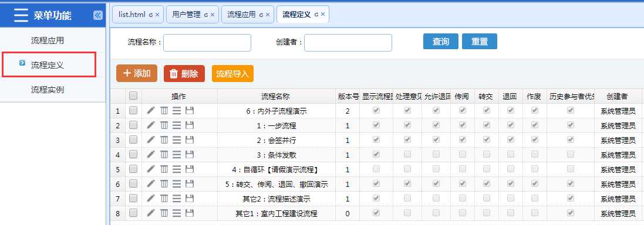This screenshot has height=225, width=644.
Task: Select row checkbox for 5：转交、传阅、退回、撤回演示
Action: point(133,183)
